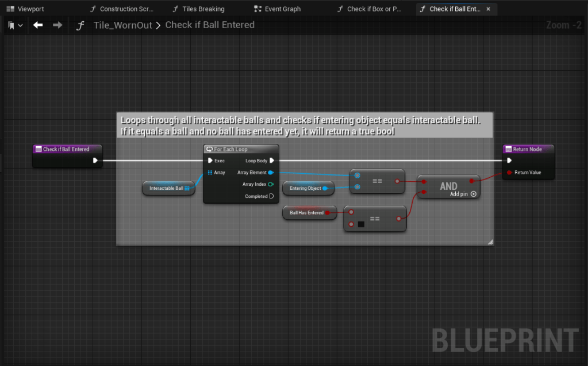Screen dimensions: 588x366
Task: Click the Ball Has Entered output pin
Action: click(x=328, y=213)
